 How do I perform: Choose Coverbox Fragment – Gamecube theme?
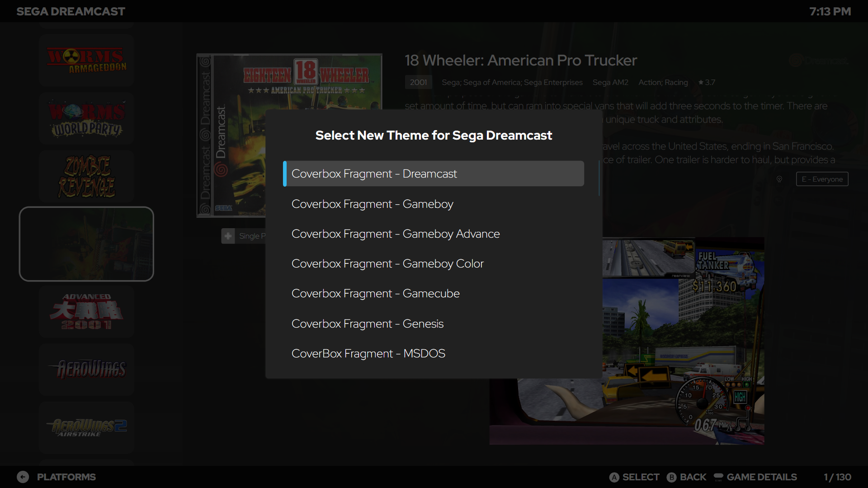[434, 293]
